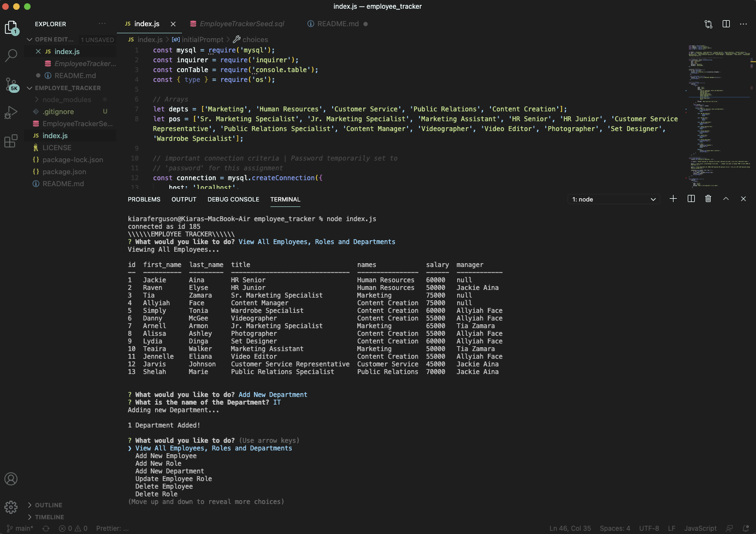
Task: Expand the node_modules folder
Action: [67, 100]
